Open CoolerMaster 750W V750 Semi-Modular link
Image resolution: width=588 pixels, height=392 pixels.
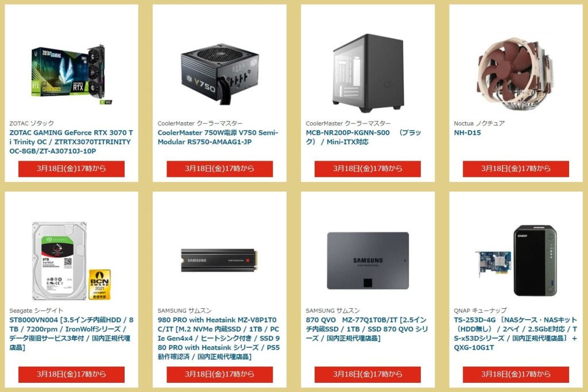pyautogui.click(x=218, y=137)
